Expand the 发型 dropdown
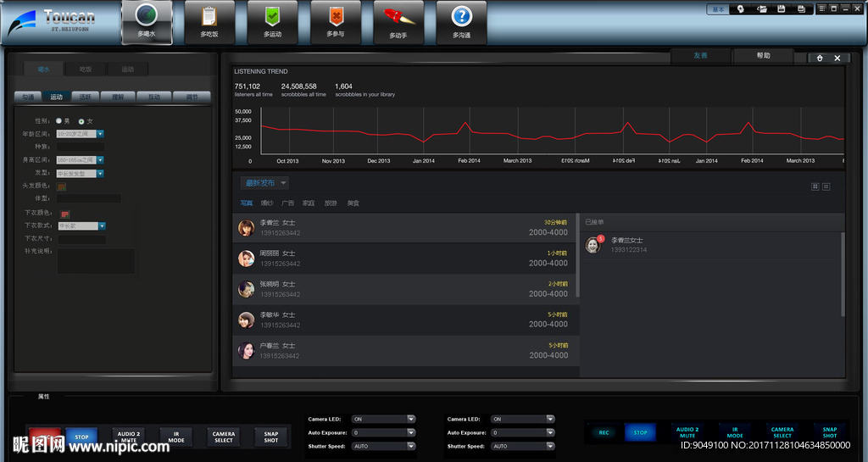Viewport: 868px width, 462px height. 100,174
